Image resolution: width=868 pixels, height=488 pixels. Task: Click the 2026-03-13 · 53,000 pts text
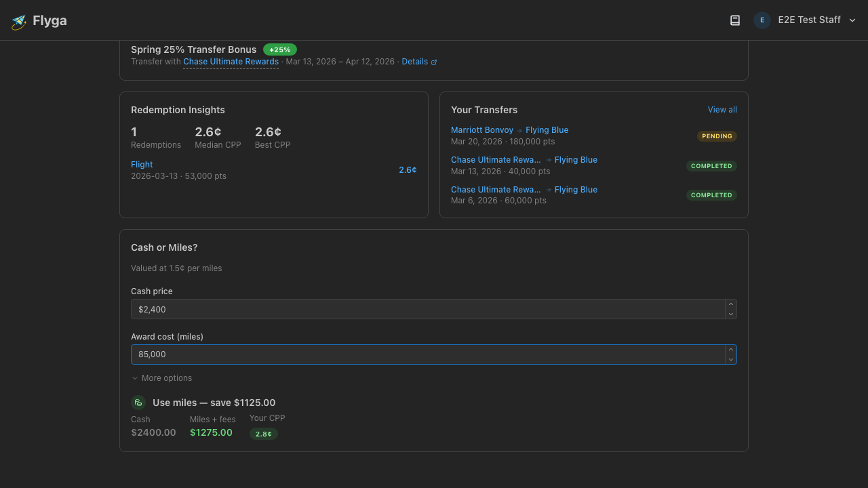pos(178,176)
